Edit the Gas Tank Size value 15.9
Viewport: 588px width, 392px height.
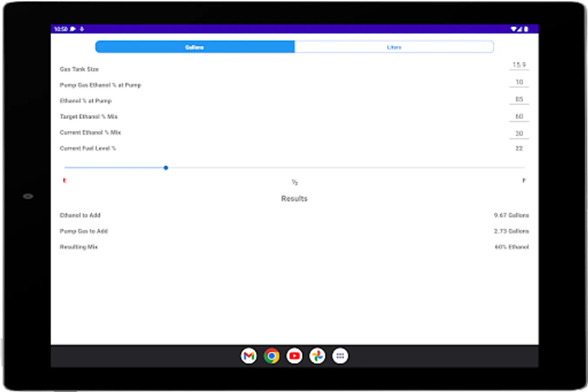coord(519,65)
